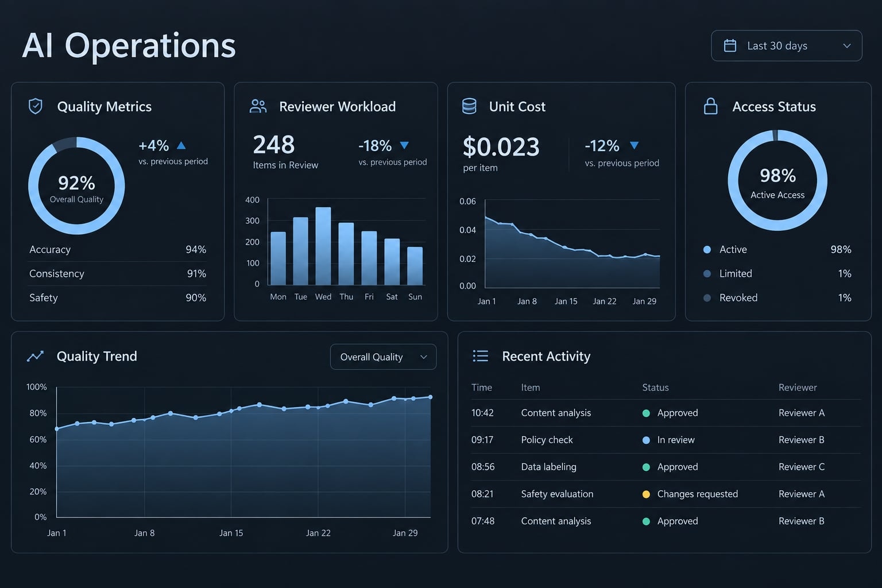Click the yellow Changes requested status dot
Image resolution: width=882 pixels, height=588 pixels.
tap(646, 494)
